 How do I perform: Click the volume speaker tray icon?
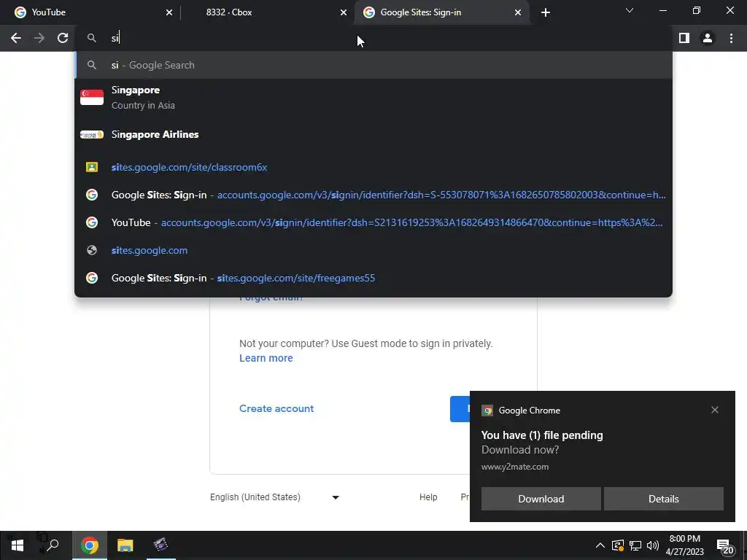tap(653, 545)
